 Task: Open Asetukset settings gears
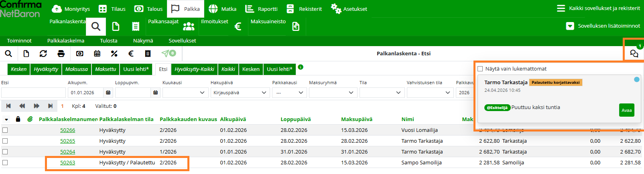click(x=349, y=9)
